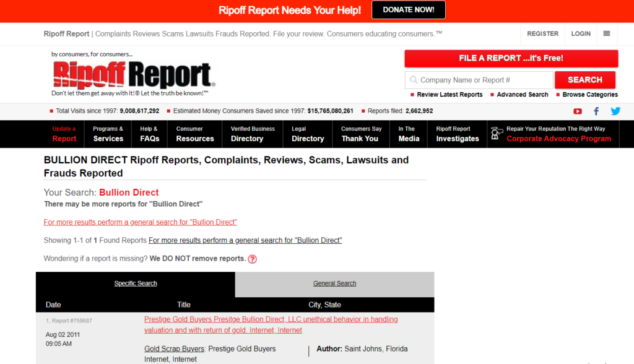Click the City, State column header
Viewport: 634px width, 364px height.
click(x=324, y=305)
